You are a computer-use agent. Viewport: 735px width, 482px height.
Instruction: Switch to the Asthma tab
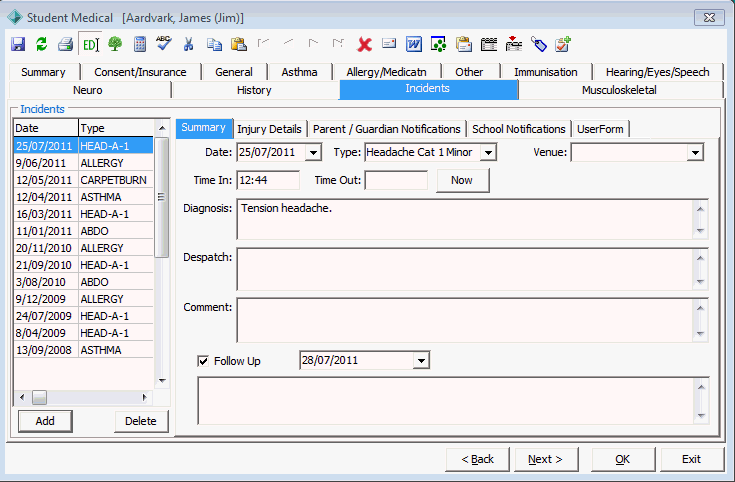(x=300, y=72)
